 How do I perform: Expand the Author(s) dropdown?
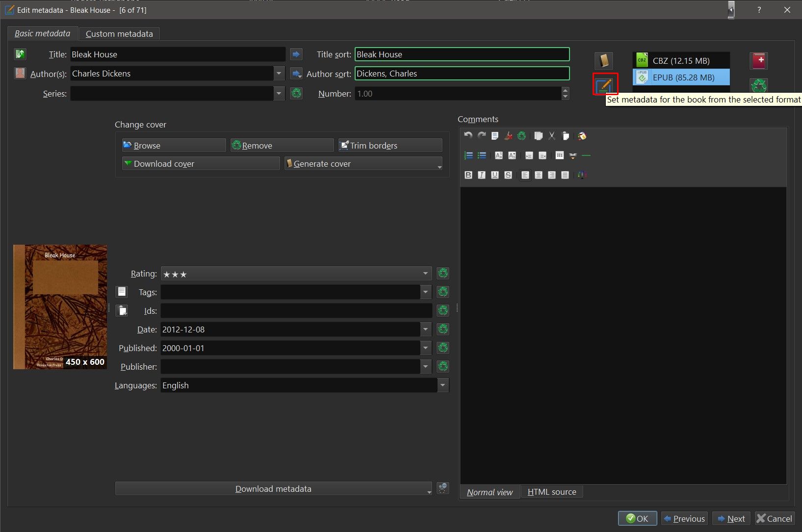click(x=279, y=74)
